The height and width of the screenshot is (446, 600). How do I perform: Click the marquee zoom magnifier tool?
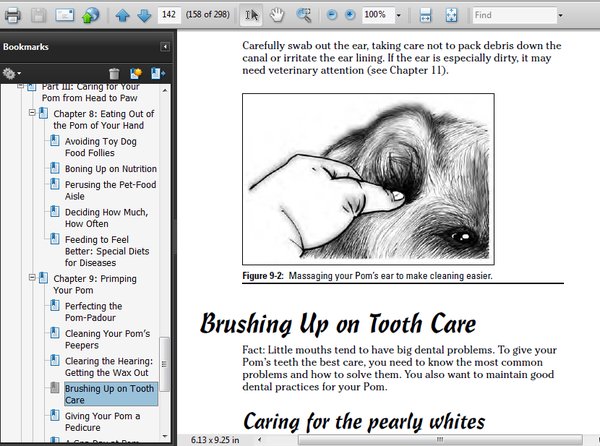(303, 16)
